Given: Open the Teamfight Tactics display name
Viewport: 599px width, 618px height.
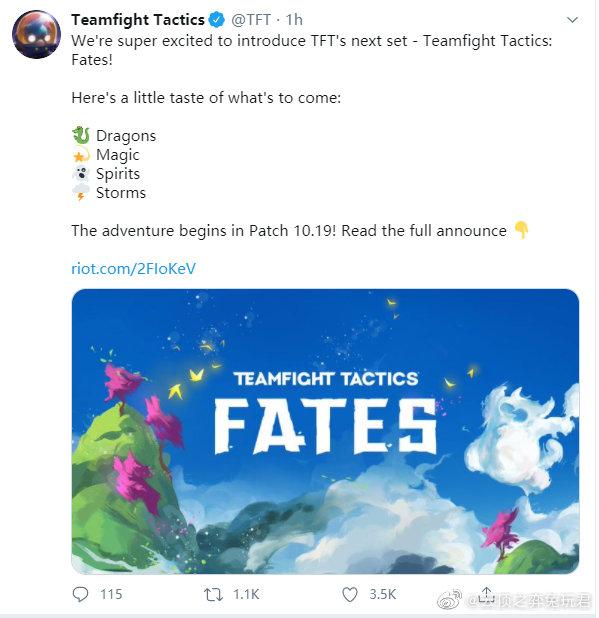Looking at the screenshot, I should coord(138,20).
